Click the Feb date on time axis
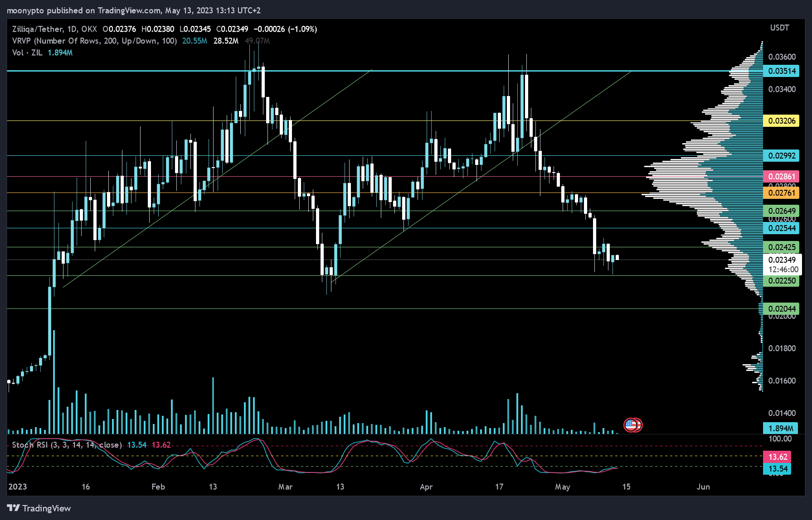812x520 pixels. pos(158,487)
